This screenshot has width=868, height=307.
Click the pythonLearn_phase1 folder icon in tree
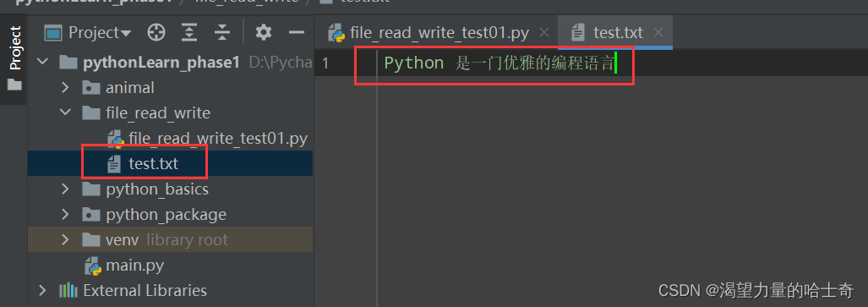coord(68,62)
